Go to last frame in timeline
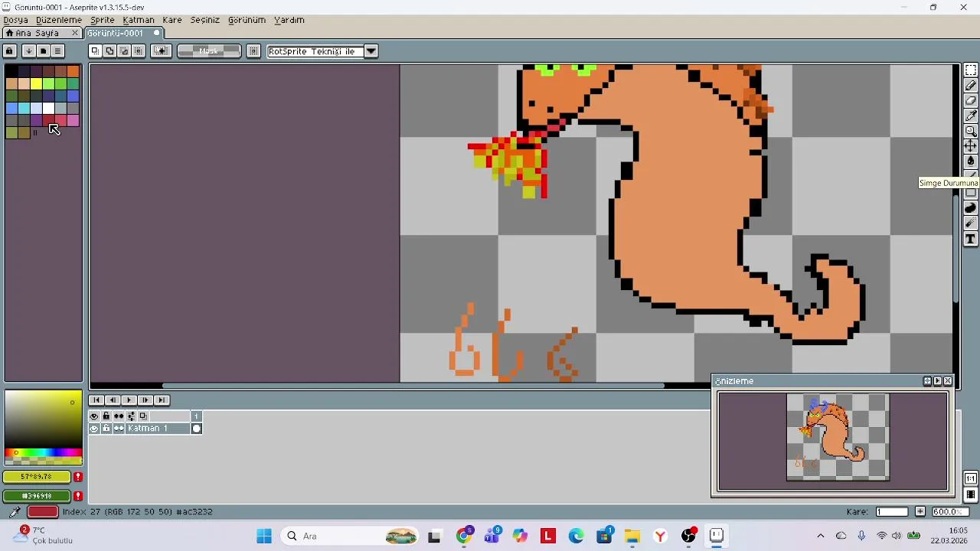The image size is (980, 551). 162,400
